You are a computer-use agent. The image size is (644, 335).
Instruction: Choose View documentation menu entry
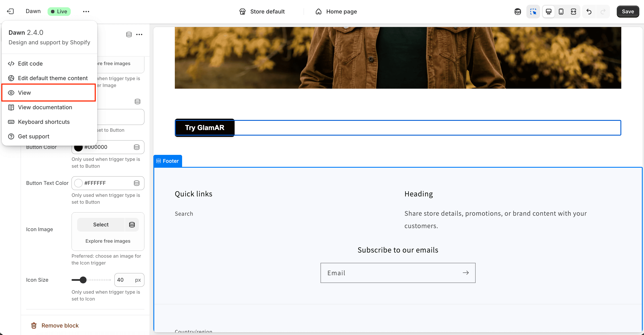click(45, 107)
